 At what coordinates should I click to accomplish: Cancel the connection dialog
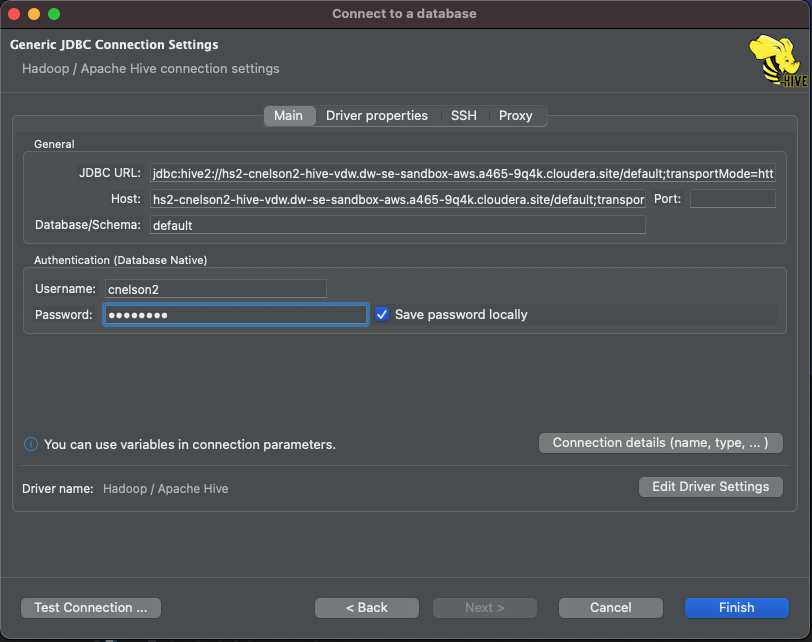[x=610, y=607]
